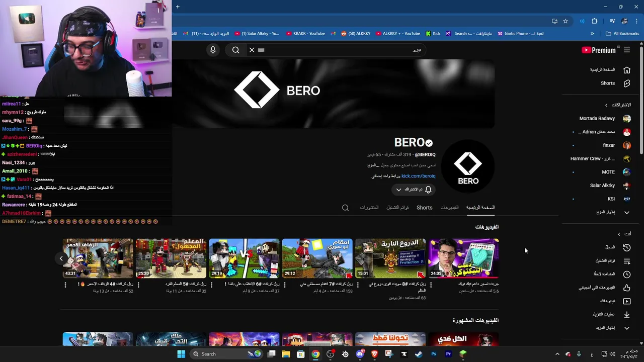Open the 29:19 video thumbnail
Viewport: 644px width, 362px height.
click(244, 258)
